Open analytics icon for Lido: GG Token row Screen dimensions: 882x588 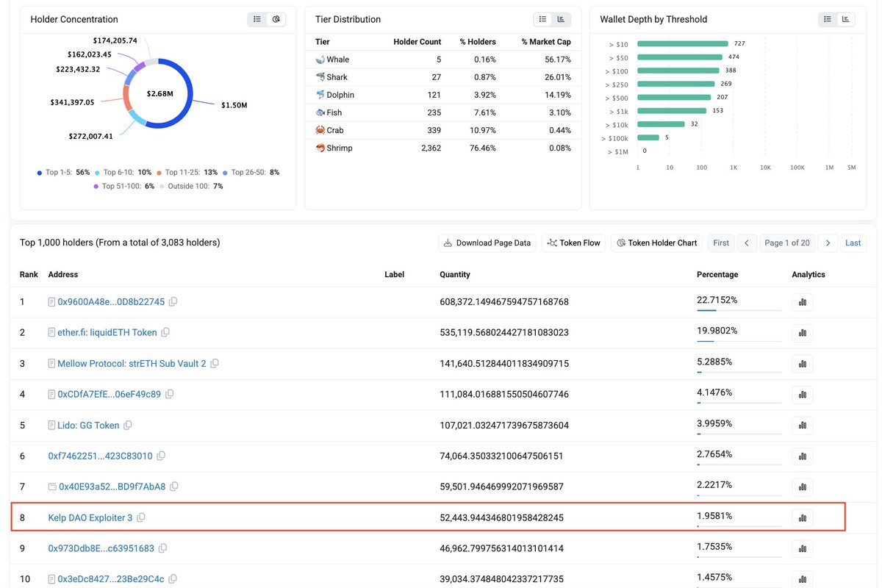(x=802, y=426)
